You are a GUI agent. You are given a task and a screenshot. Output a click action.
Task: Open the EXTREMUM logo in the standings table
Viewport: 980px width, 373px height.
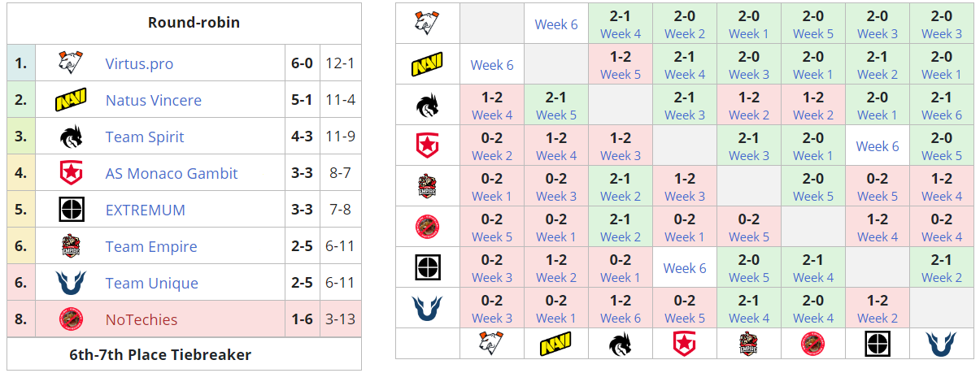pos(72,210)
